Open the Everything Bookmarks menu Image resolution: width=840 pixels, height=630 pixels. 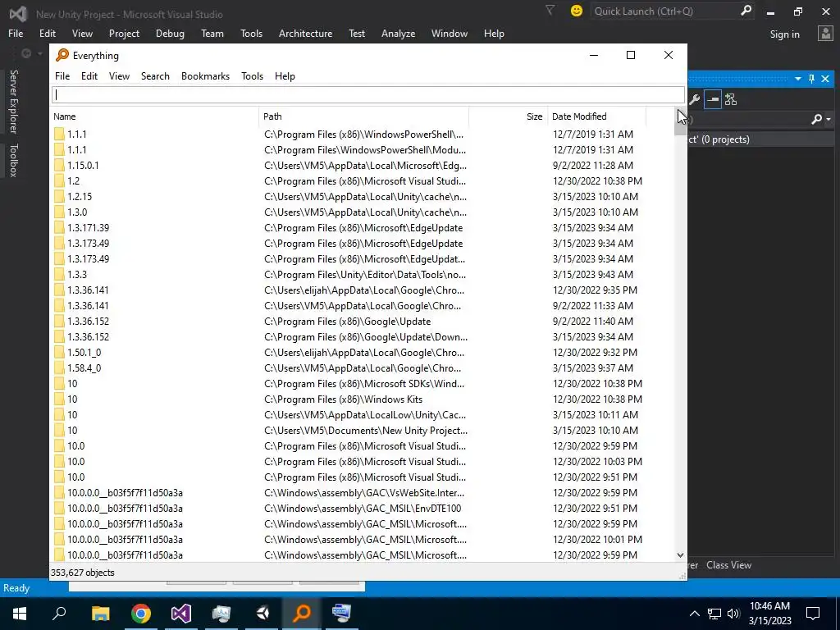[x=205, y=76]
